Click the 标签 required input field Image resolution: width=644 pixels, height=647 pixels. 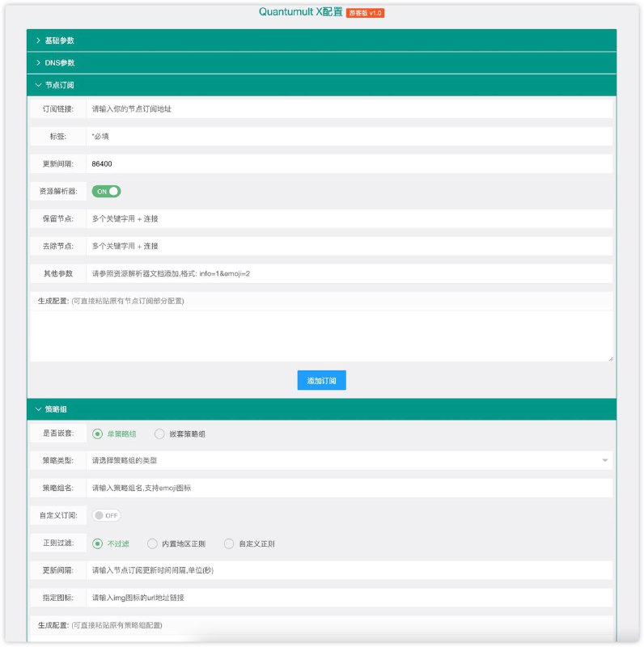(350, 136)
